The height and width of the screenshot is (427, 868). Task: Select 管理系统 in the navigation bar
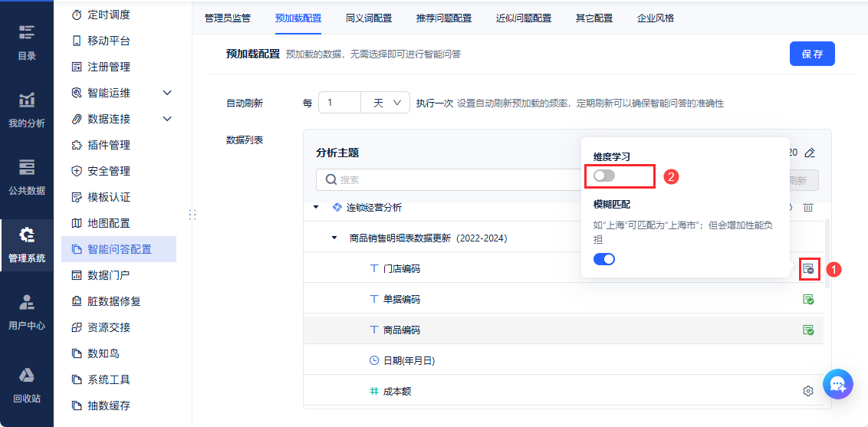(x=27, y=245)
